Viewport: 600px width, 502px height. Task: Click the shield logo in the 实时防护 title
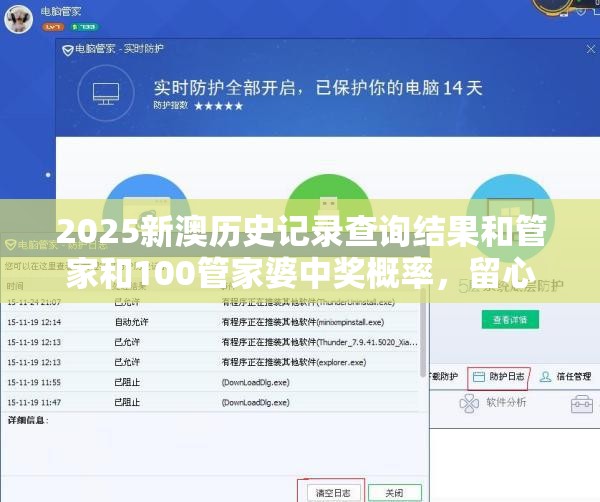click(x=68, y=50)
